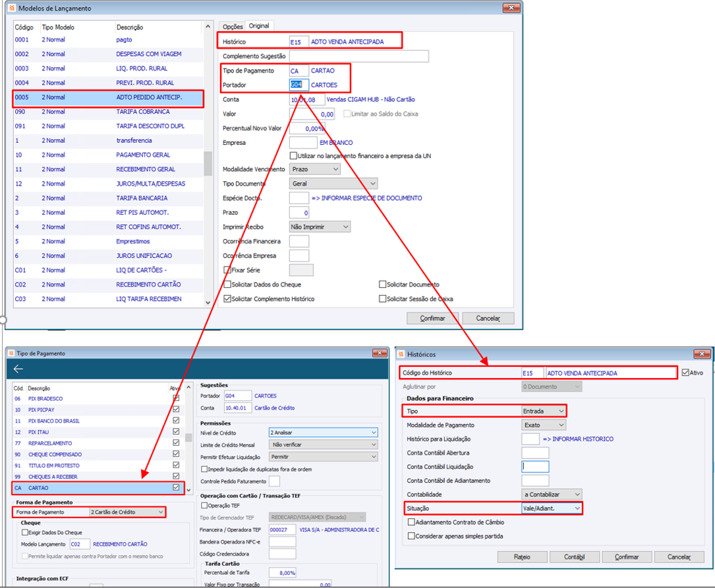Uncheck Solicitar Complemento Histórico
The width and height of the screenshot is (715, 588).
click(227, 299)
